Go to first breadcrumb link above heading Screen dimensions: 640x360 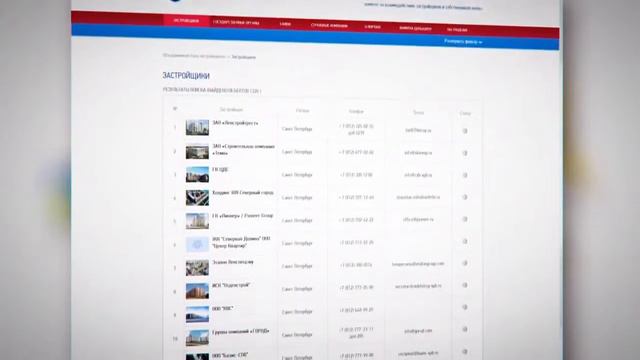coord(194,56)
